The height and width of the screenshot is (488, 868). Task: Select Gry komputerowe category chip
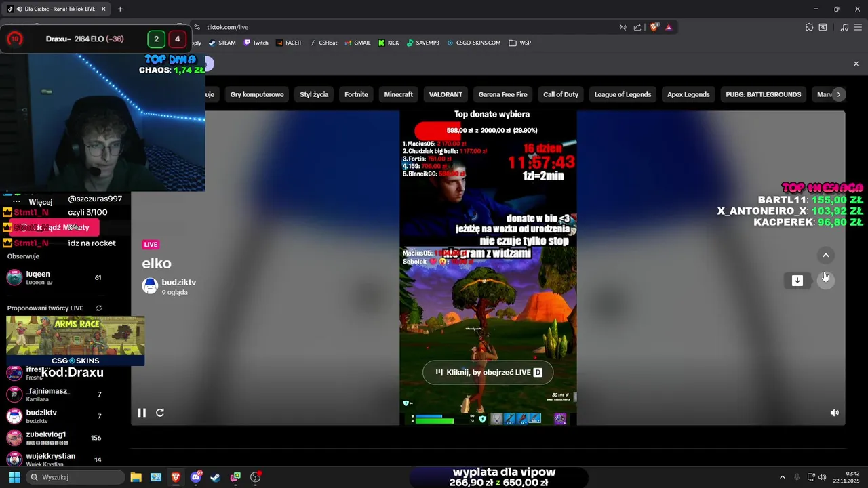click(x=257, y=94)
